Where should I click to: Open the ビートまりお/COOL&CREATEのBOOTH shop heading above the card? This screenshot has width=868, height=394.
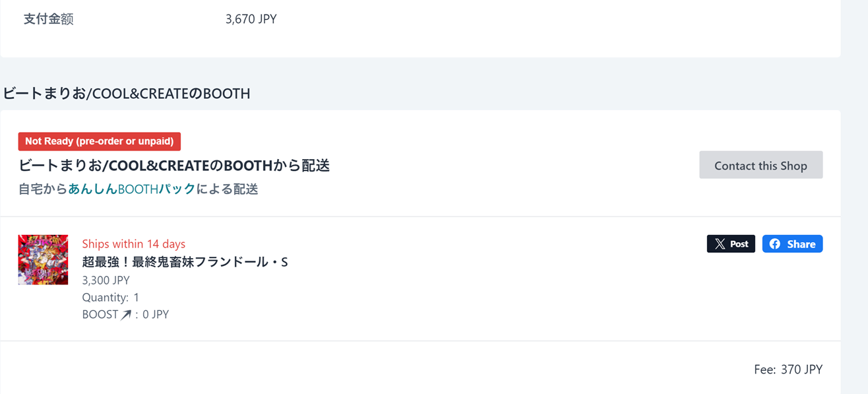pos(127,94)
